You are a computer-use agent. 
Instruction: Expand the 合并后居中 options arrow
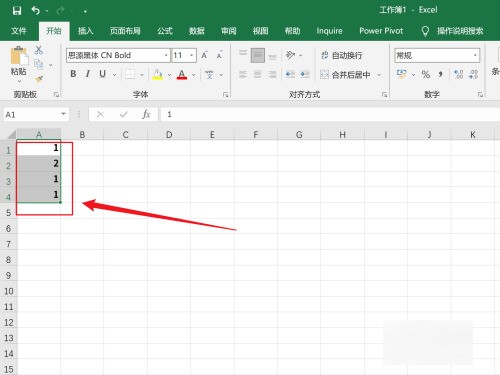click(379, 75)
